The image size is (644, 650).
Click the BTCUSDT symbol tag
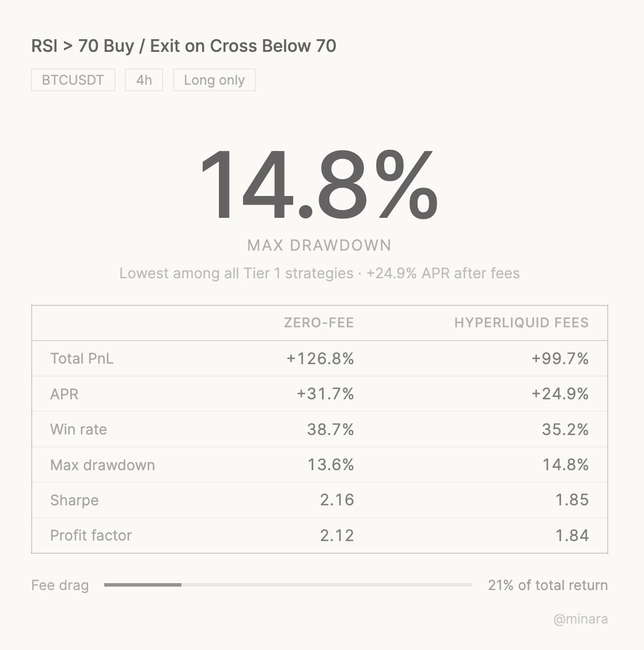click(x=73, y=80)
